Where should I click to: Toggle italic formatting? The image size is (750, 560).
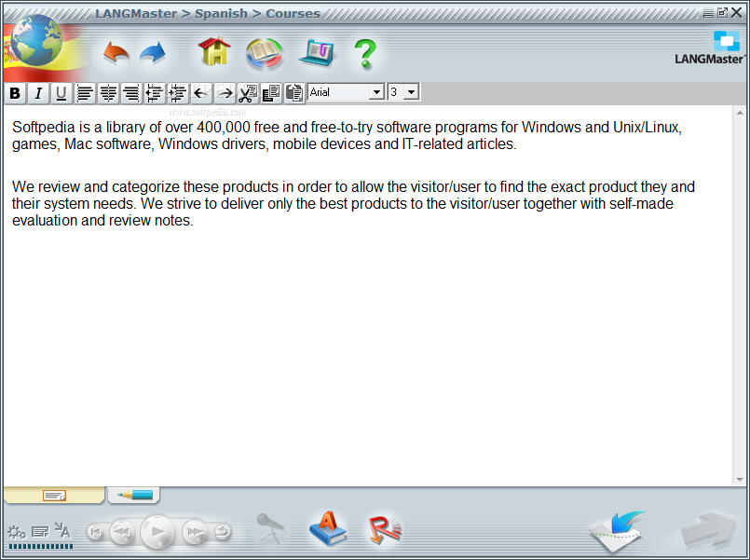pyautogui.click(x=38, y=93)
